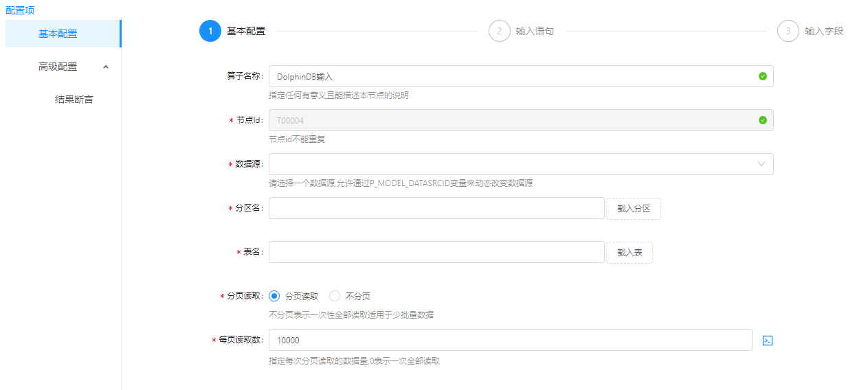
Task: Focus the 表名 input field
Action: point(436,252)
